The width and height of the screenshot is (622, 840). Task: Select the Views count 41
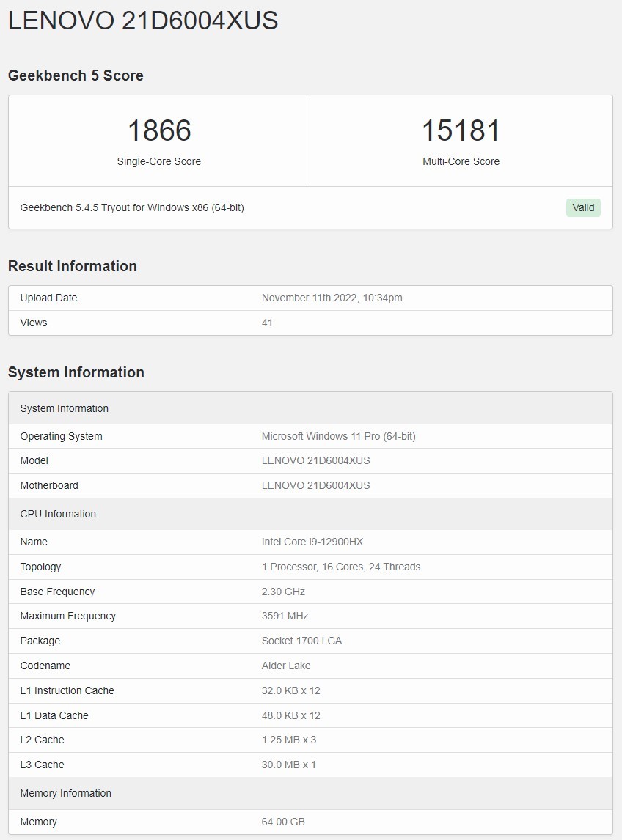pos(267,323)
